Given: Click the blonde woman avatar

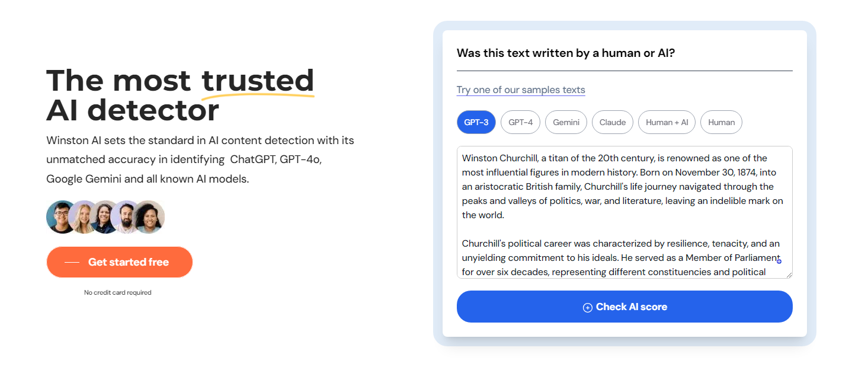Looking at the screenshot, I should (x=84, y=217).
